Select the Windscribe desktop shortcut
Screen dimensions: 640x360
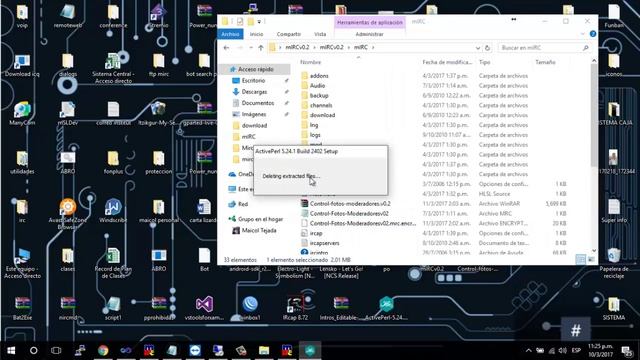tap(113, 211)
